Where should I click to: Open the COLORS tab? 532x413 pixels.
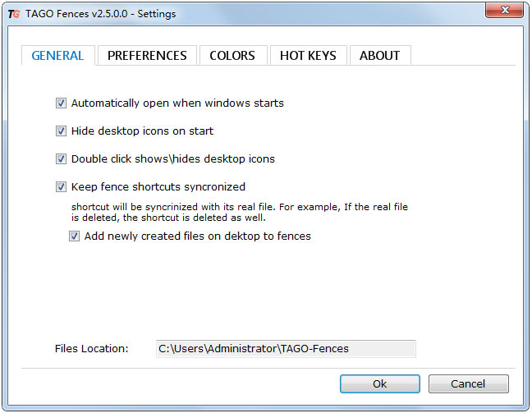[232, 55]
